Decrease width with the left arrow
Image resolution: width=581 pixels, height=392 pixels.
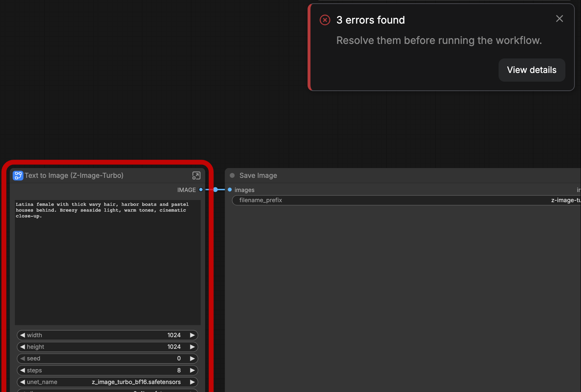(23, 335)
